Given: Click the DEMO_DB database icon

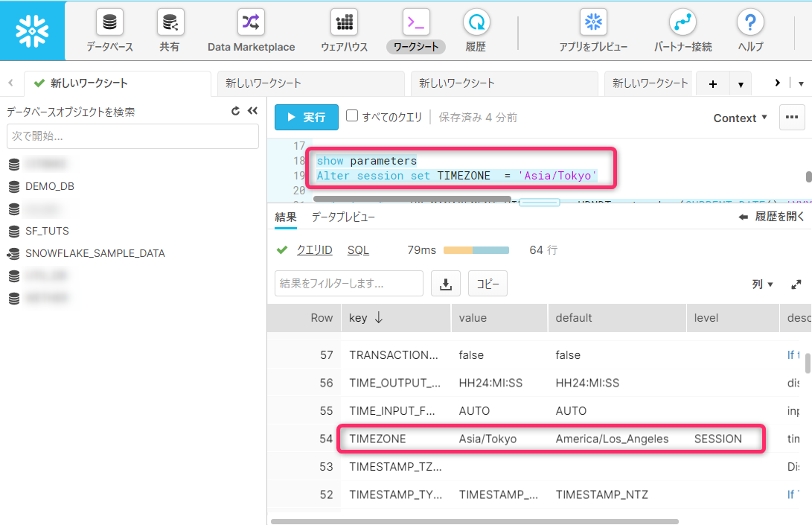Looking at the screenshot, I should click(14, 187).
